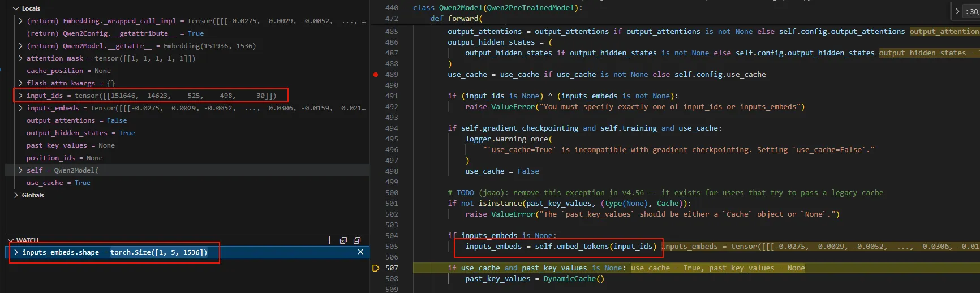The width and height of the screenshot is (980, 293).
Task: Click the torch.Size([1, 5, 1536]) watch value
Action: pos(158,252)
